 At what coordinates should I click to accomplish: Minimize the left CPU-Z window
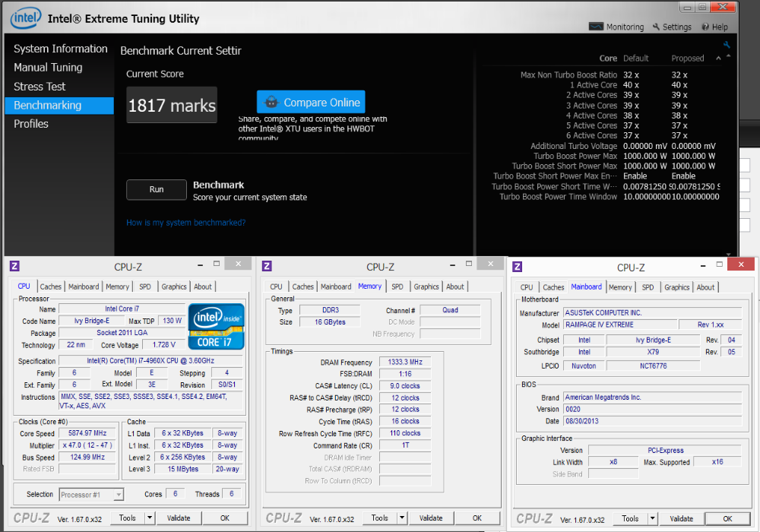[200, 264]
